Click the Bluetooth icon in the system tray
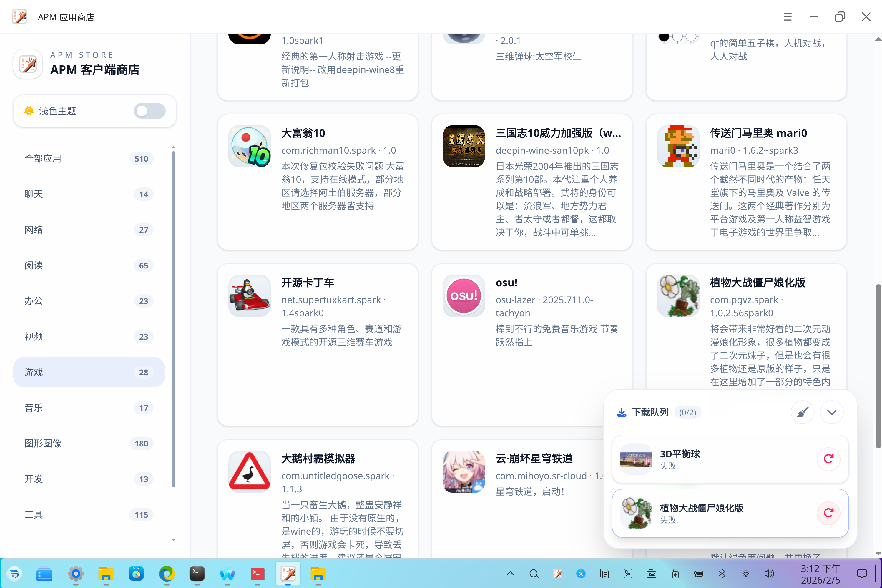 722,574
